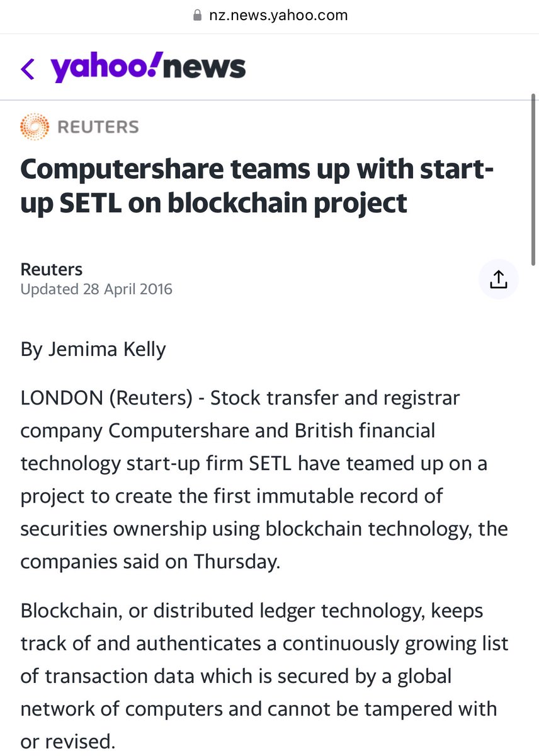Open the bold Reuters author name
Screen dimensions: 539x756
(x=52, y=270)
